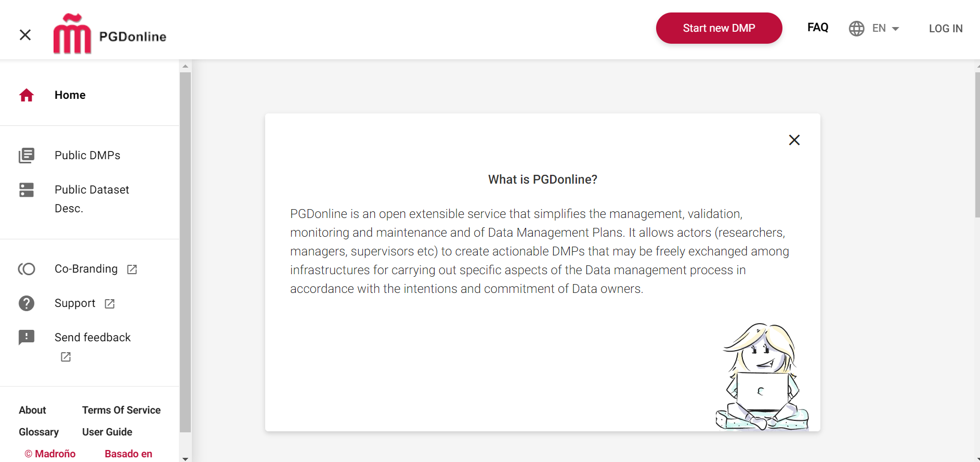This screenshot has height=462, width=980.
Task: Click LOG IN
Action: pos(945,29)
